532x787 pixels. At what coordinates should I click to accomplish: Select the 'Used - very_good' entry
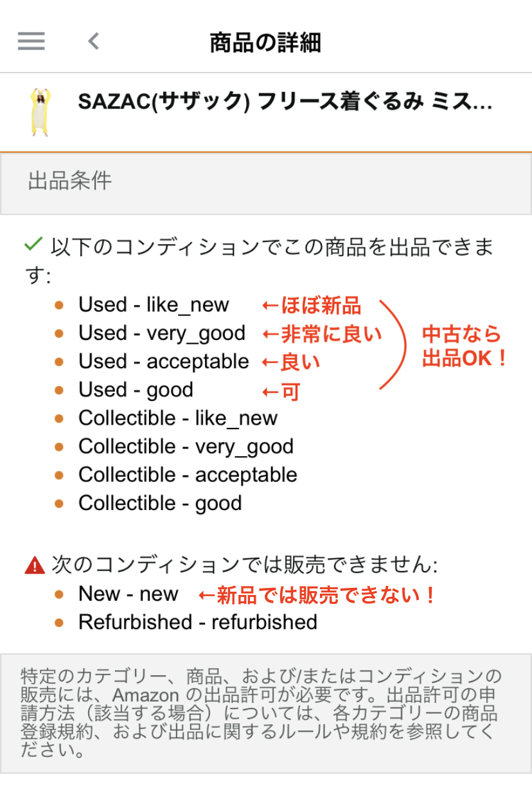pos(162,333)
